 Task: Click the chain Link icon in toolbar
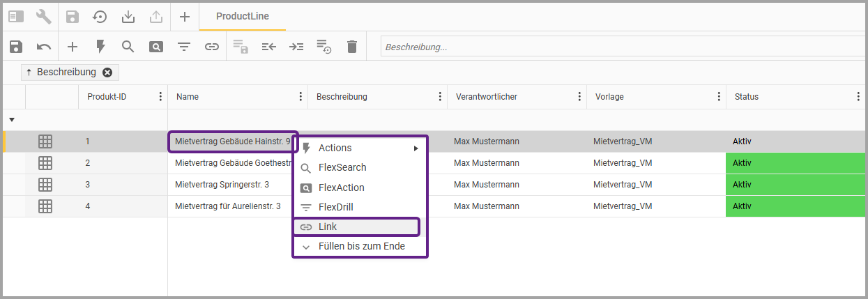[212, 47]
